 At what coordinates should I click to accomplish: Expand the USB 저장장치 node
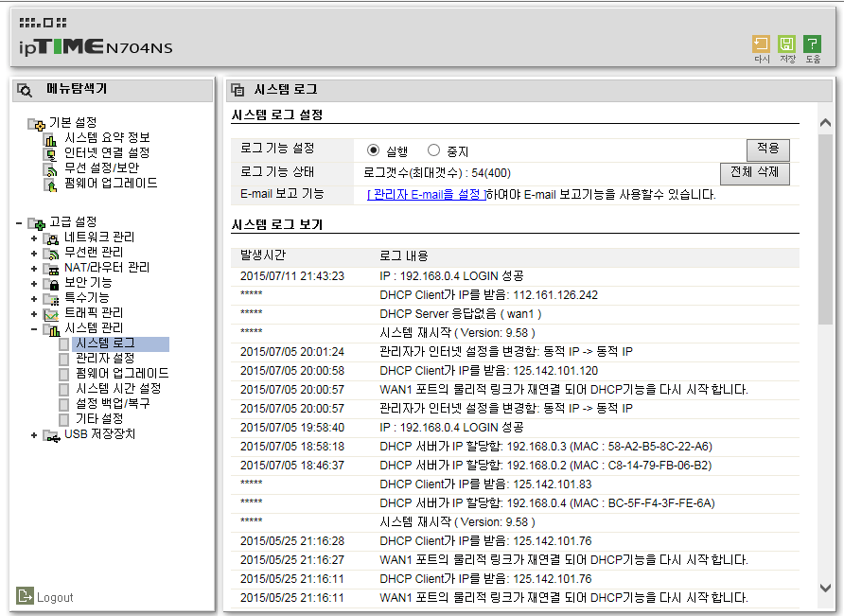34,435
